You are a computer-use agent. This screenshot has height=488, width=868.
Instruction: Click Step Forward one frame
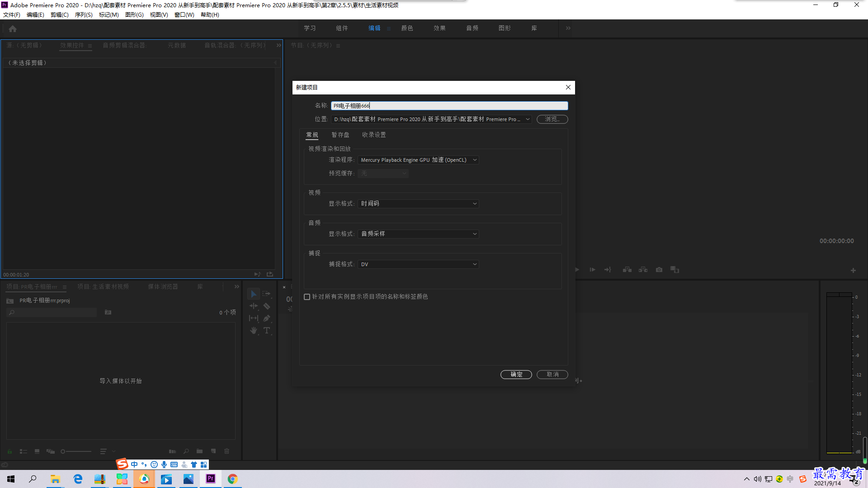pos(592,270)
